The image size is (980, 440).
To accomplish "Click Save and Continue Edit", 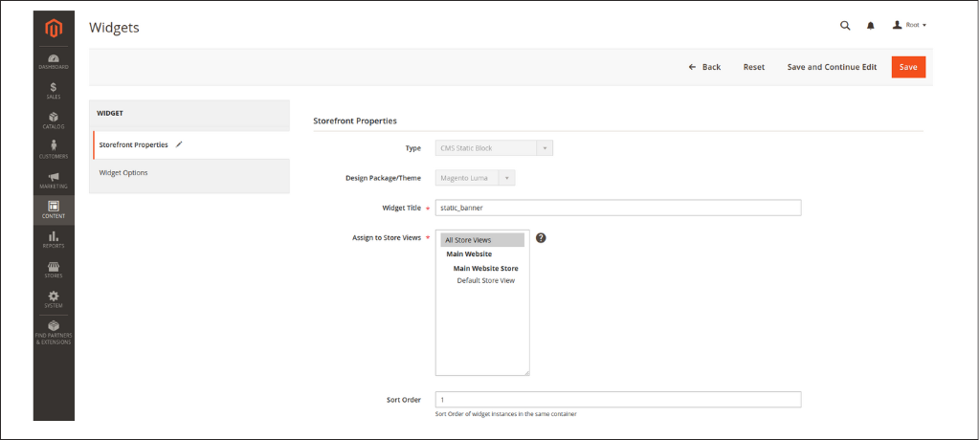I will (x=832, y=67).
